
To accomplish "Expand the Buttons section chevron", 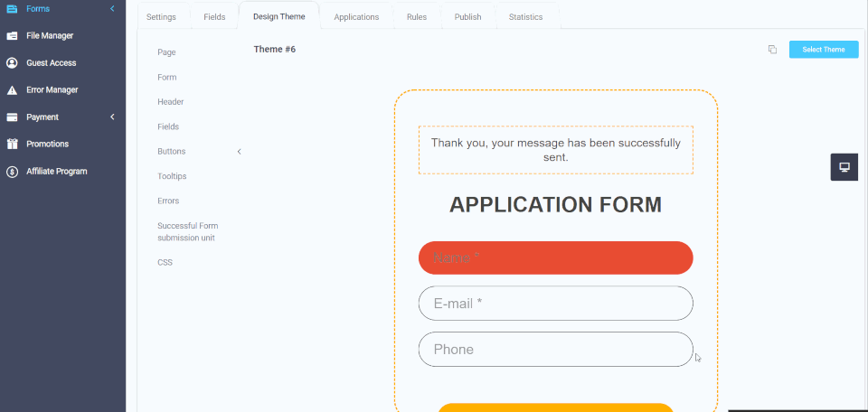I will click(239, 152).
